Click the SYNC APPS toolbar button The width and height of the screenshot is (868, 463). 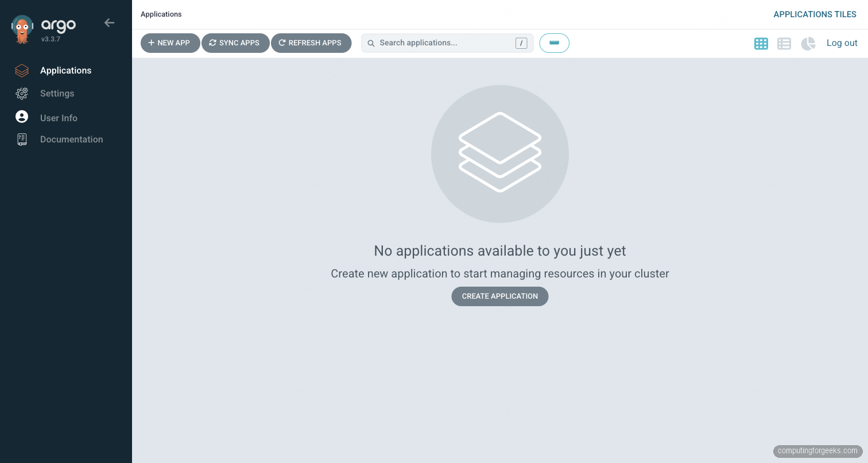tap(235, 43)
